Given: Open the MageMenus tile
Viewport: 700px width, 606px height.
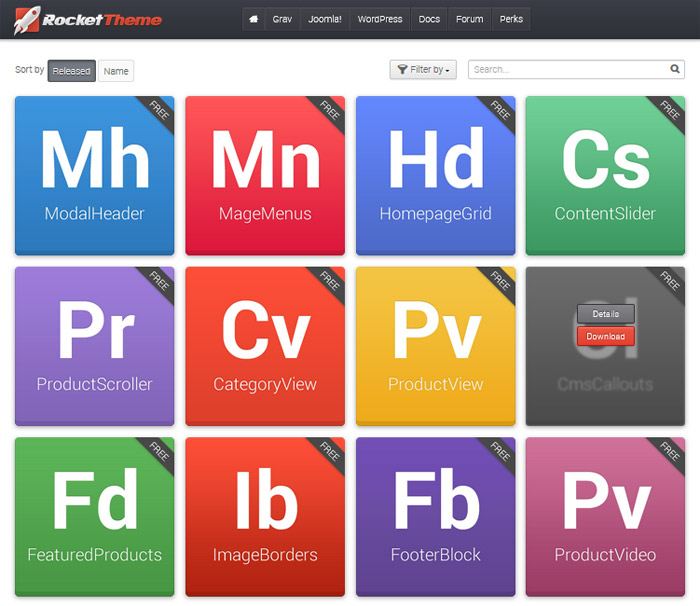Looking at the screenshot, I should (x=265, y=176).
